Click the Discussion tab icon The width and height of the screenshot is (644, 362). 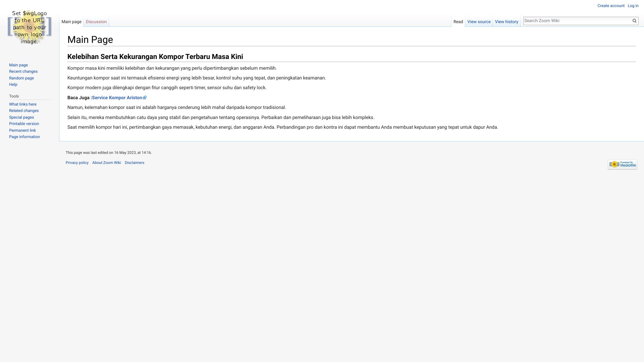coord(96,21)
